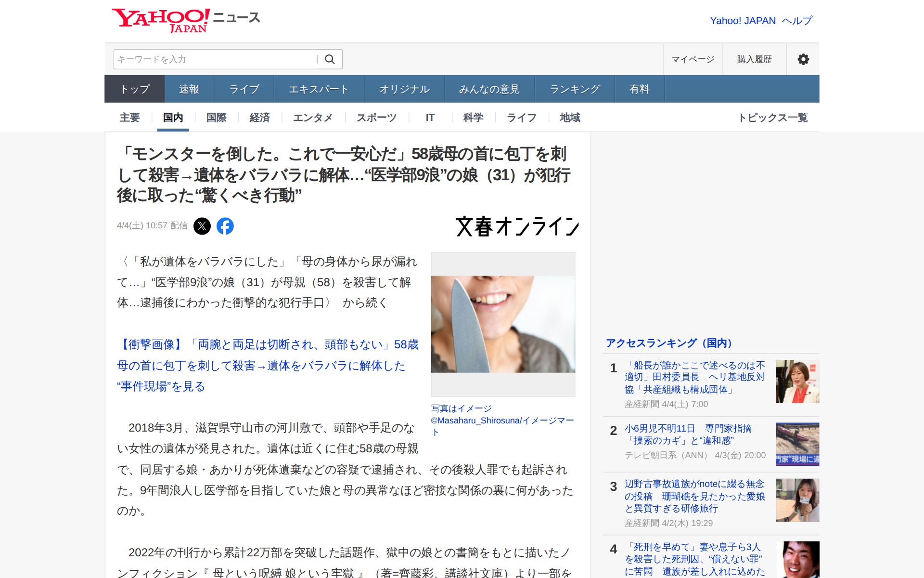This screenshot has height=578, width=924.
Task: Click the Yahoo! JAPAN news logo
Action: [x=186, y=20]
